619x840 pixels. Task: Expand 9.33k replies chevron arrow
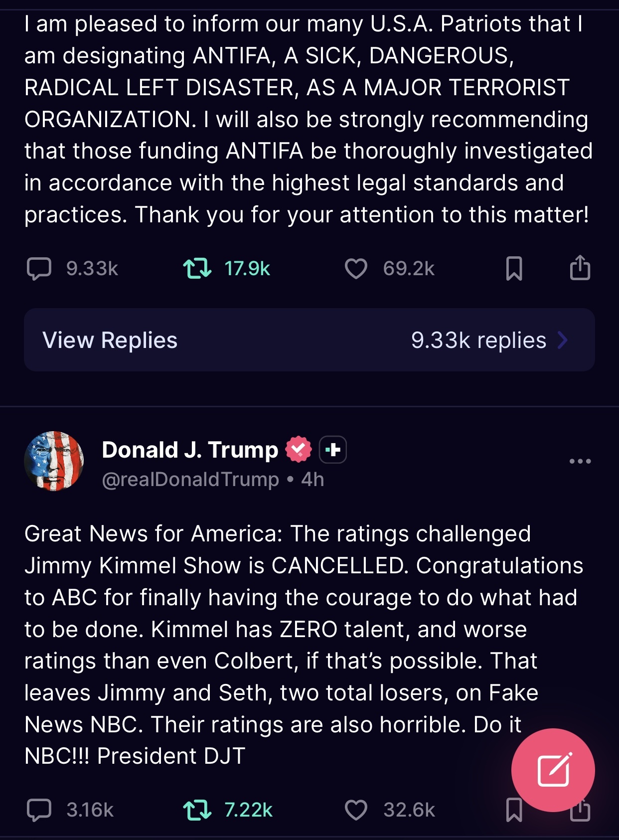pyautogui.click(x=563, y=340)
